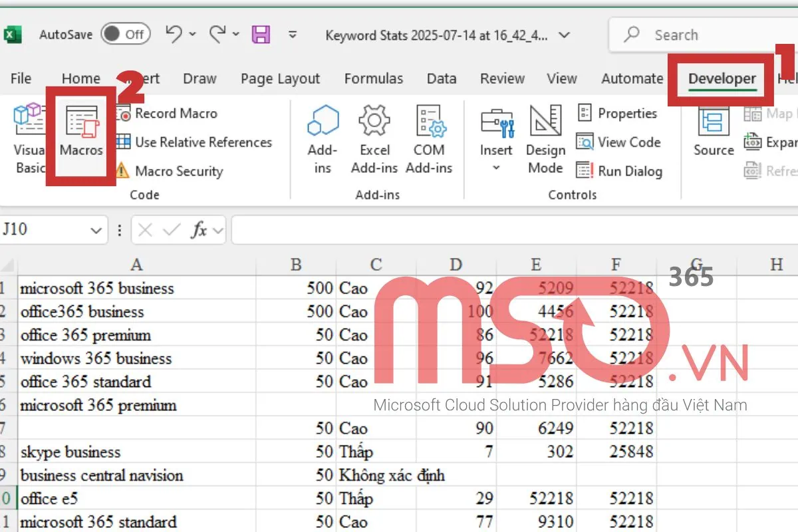The width and height of the screenshot is (798, 532).
Task: Expand the Insert controls dropdown
Action: coord(496,168)
